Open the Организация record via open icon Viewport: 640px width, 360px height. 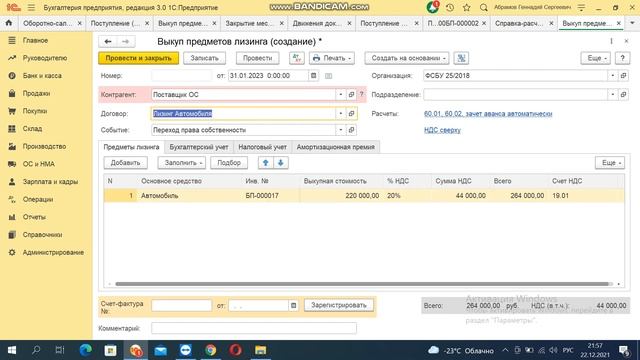point(623,76)
